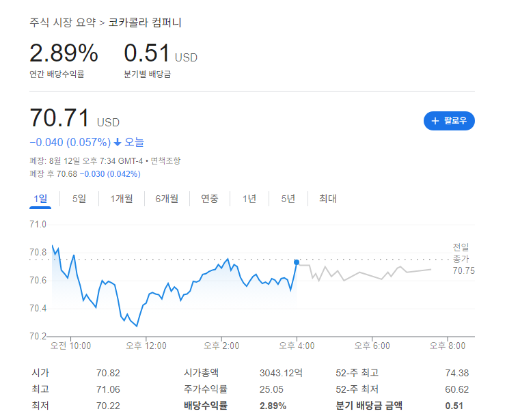
Task: Open 주식 시장 요약 breadcrumb link
Action: click(x=63, y=23)
